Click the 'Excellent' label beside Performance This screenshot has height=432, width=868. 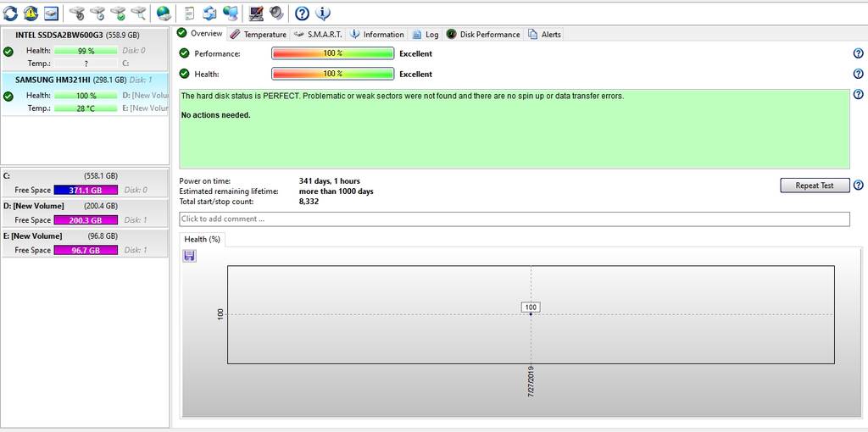[415, 53]
